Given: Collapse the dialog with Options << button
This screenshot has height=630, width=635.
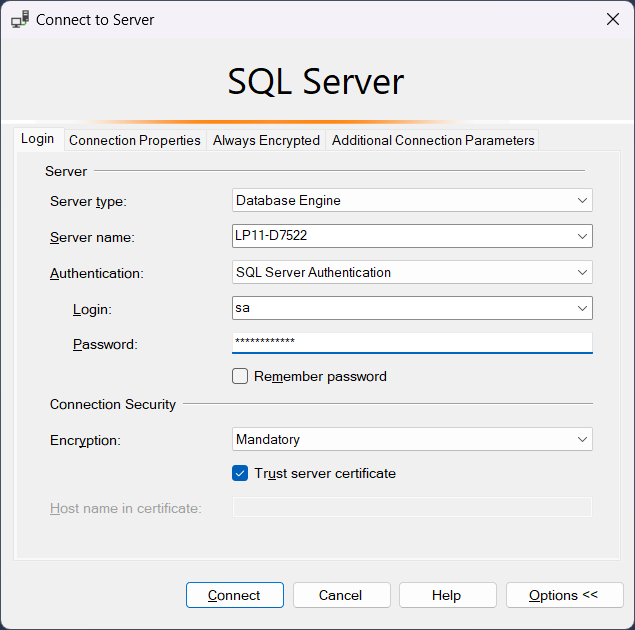Looking at the screenshot, I should (x=564, y=596).
